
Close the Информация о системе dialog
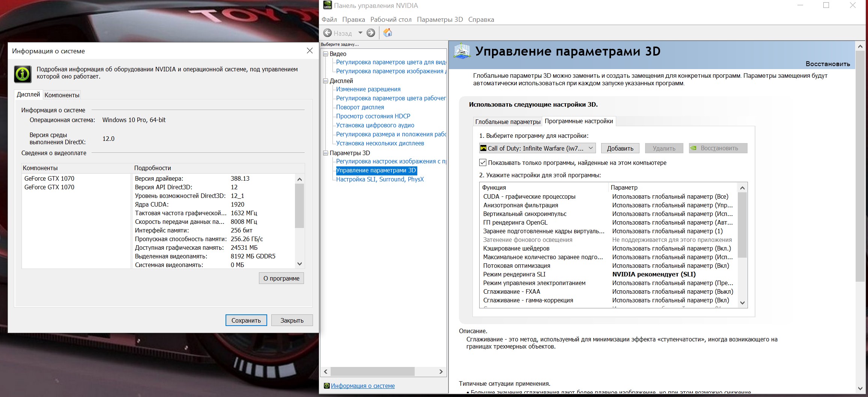point(310,51)
